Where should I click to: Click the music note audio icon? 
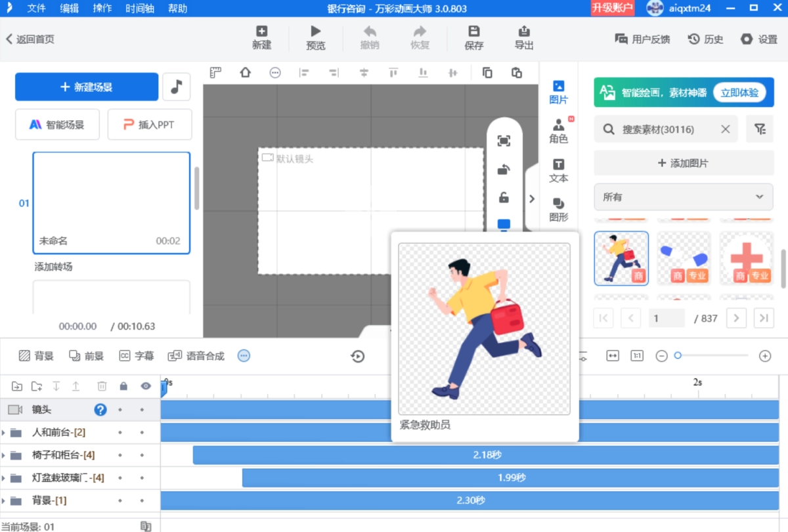click(x=176, y=87)
